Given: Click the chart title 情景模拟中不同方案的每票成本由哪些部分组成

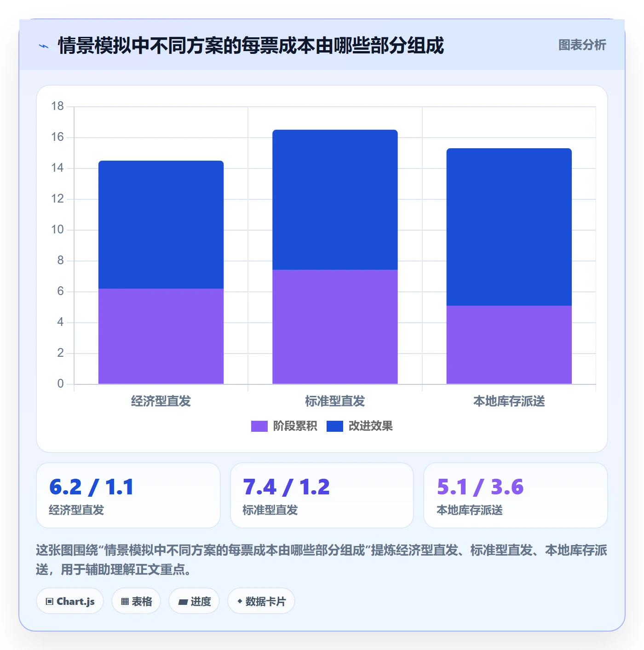Looking at the screenshot, I should click(x=251, y=46).
